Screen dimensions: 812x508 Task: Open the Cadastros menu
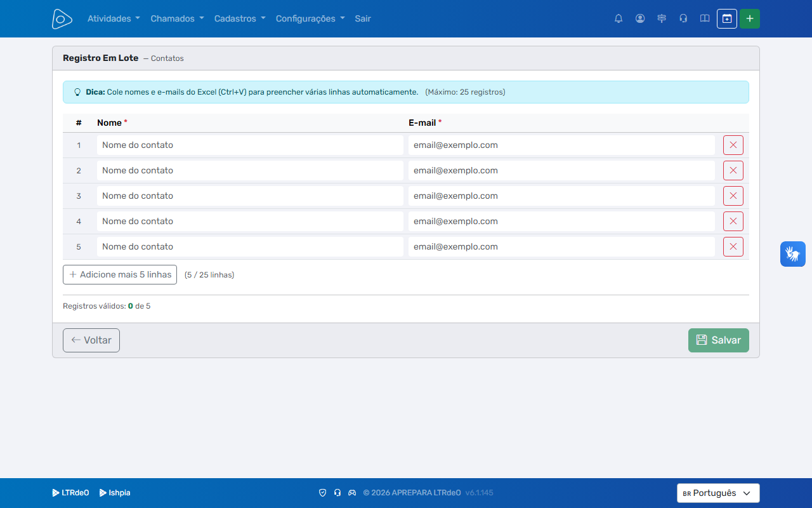pyautogui.click(x=240, y=18)
